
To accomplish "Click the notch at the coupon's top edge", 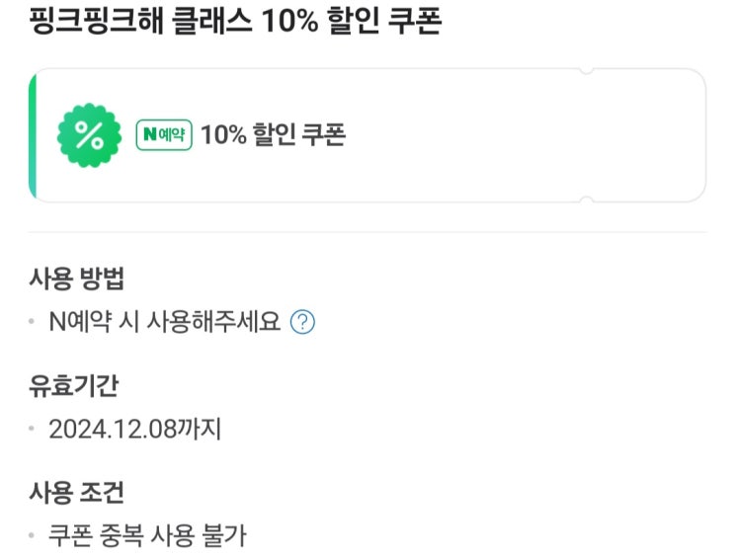I will coord(586,72).
